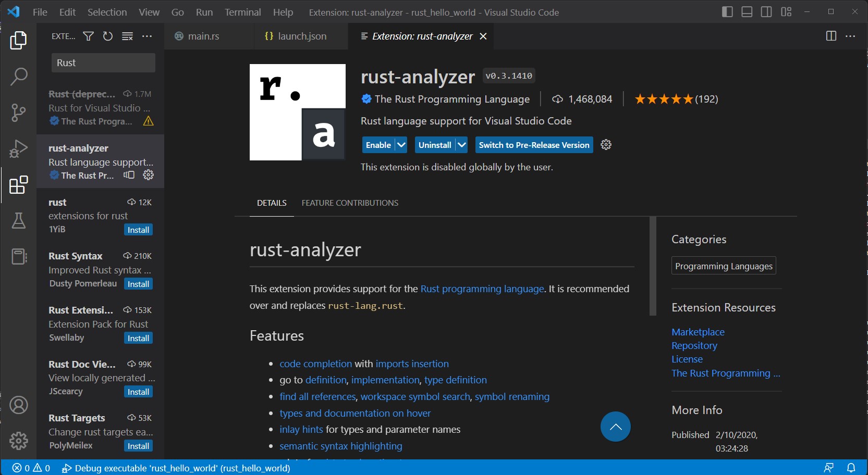Open the Marketplace resource link
Image resolution: width=868 pixels, height=475 pixels.
pyautogui.click(x=698, y=332)
